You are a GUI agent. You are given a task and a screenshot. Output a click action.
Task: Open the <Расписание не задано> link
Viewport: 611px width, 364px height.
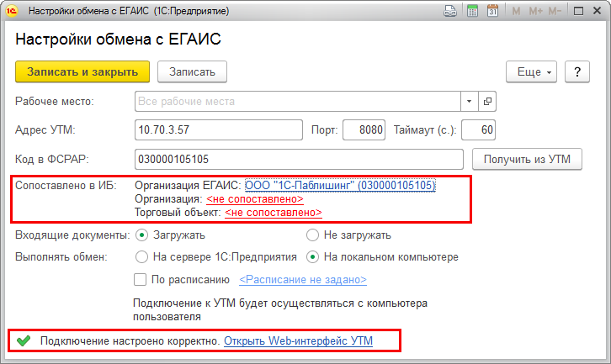point(303,280)
